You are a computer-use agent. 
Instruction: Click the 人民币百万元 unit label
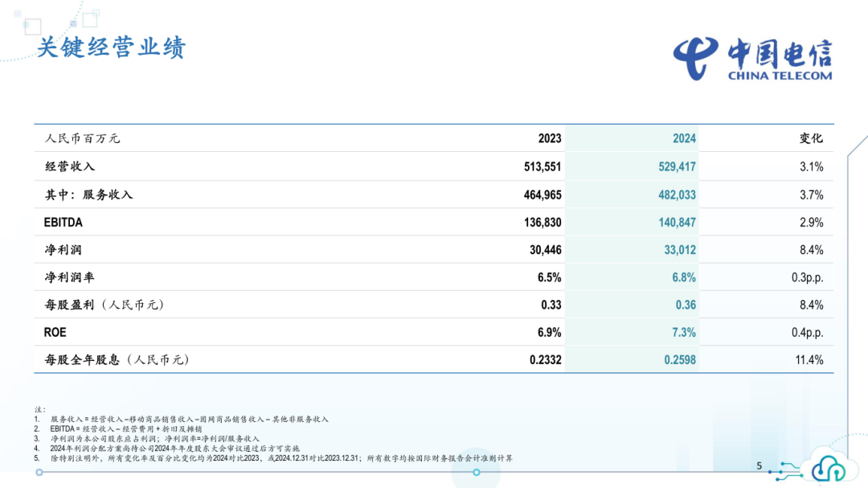[82, 138]
